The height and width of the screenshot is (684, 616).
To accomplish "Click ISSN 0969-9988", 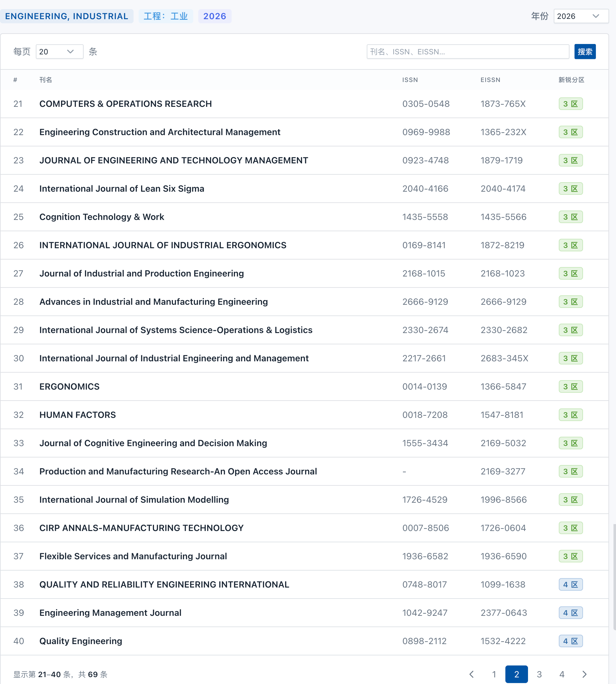I will (426, 132).
